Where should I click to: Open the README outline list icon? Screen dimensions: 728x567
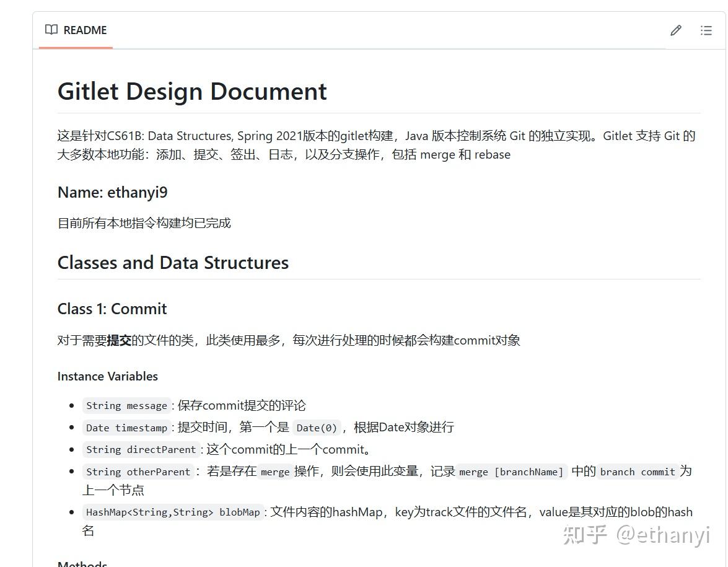pyautogui.click(x=706, y=30)
